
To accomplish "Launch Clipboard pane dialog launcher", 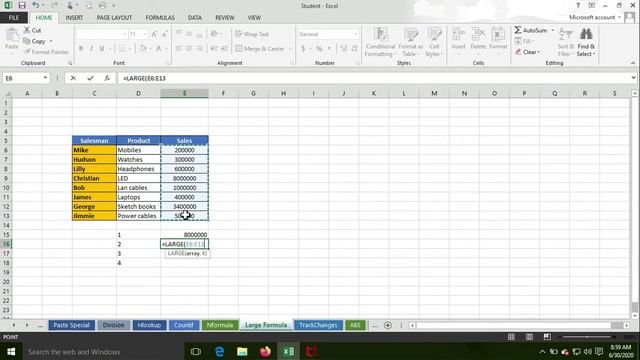I will 70,63.
